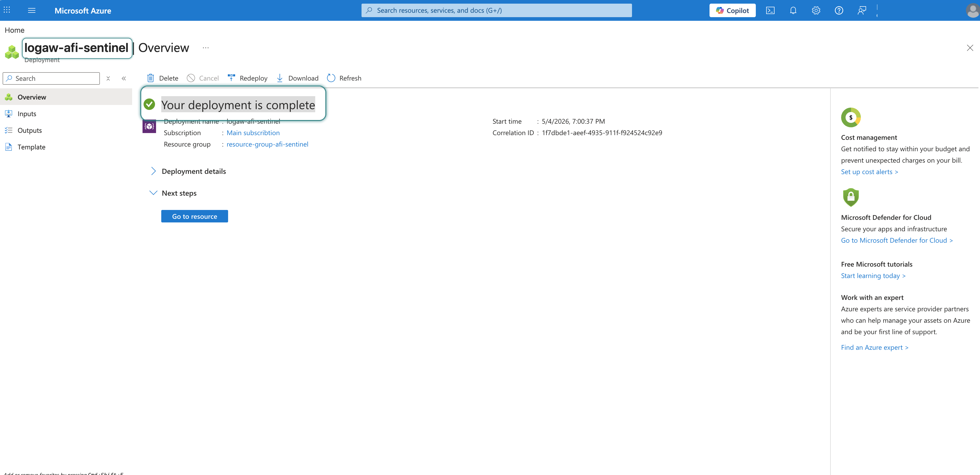Click the Delete trash toolbar button
Screen dimensions: 980x475
point(163,78)
